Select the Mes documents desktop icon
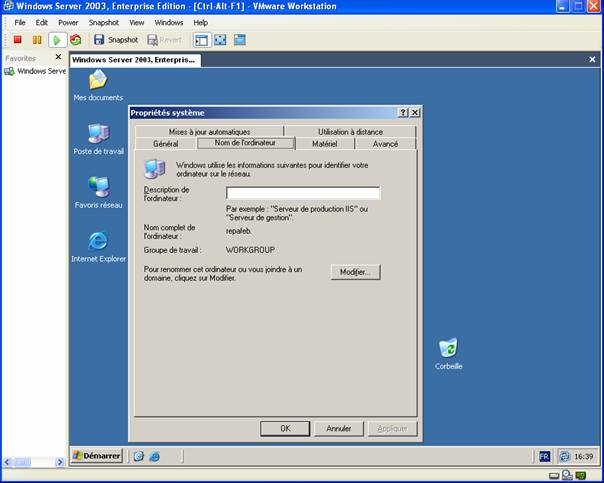This screenshot has height=483, width=604. pyautogui.click(x=98, y=85)
